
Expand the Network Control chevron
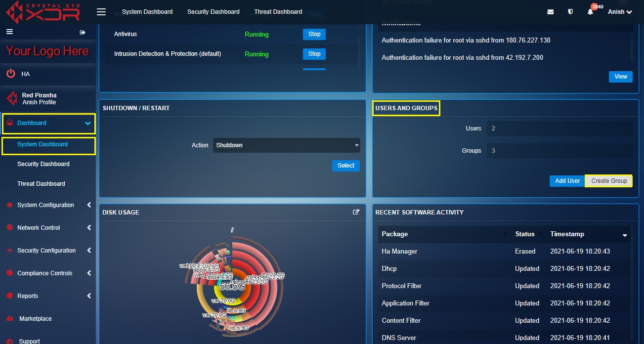coord(89,228)
